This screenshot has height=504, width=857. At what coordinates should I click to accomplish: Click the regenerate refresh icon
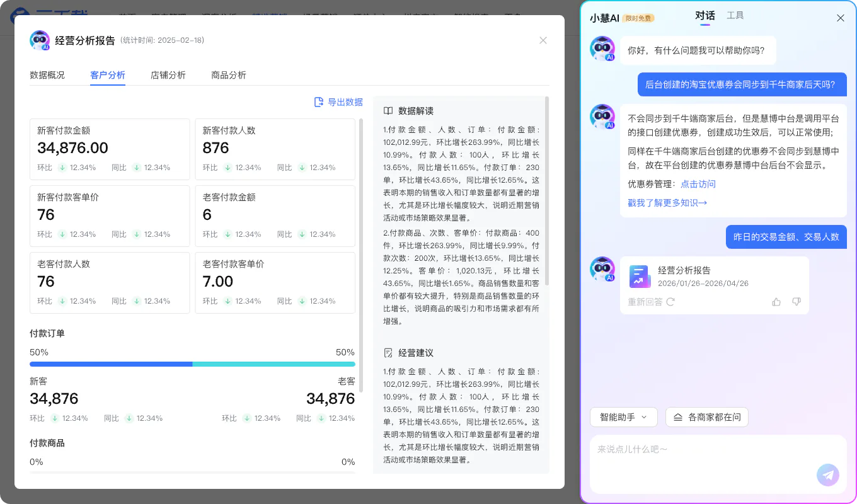[670, 302]
